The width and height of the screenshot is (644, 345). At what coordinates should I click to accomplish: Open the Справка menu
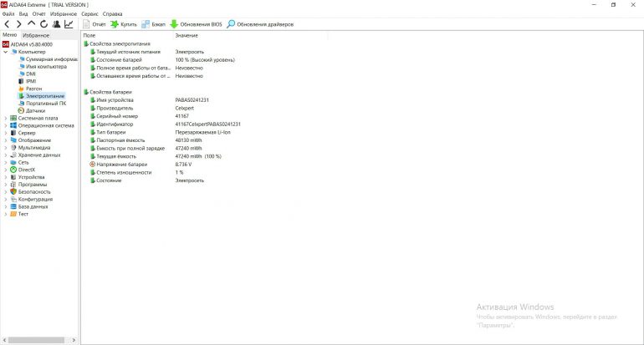tap(113, 13)
